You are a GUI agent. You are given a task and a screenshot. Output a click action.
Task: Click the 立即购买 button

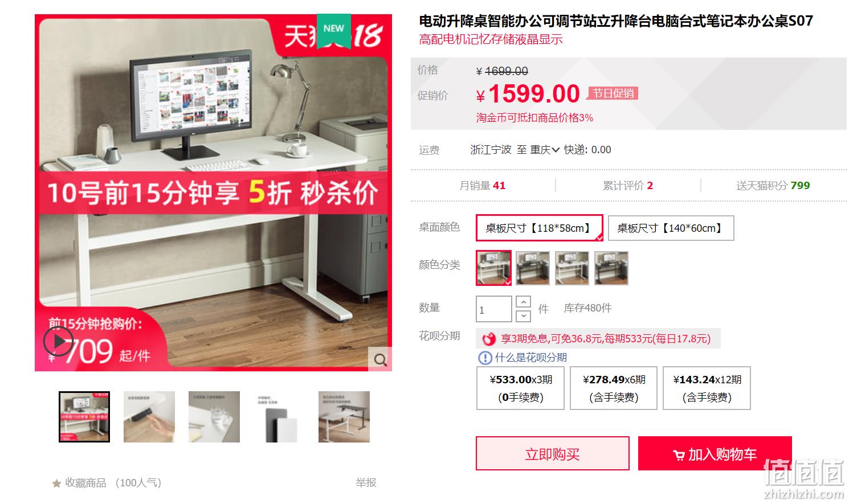(552, 453)
